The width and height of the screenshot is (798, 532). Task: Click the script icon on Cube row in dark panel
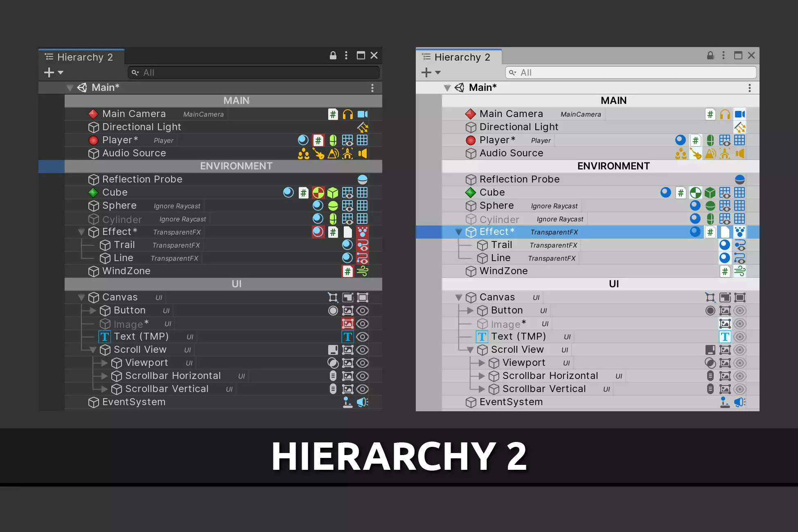303,193
